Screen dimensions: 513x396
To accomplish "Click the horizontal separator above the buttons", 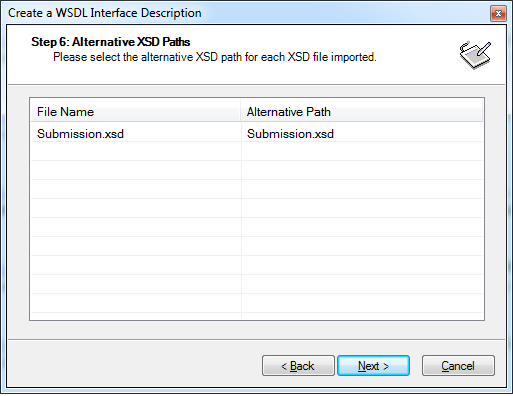I will point(256,340).
